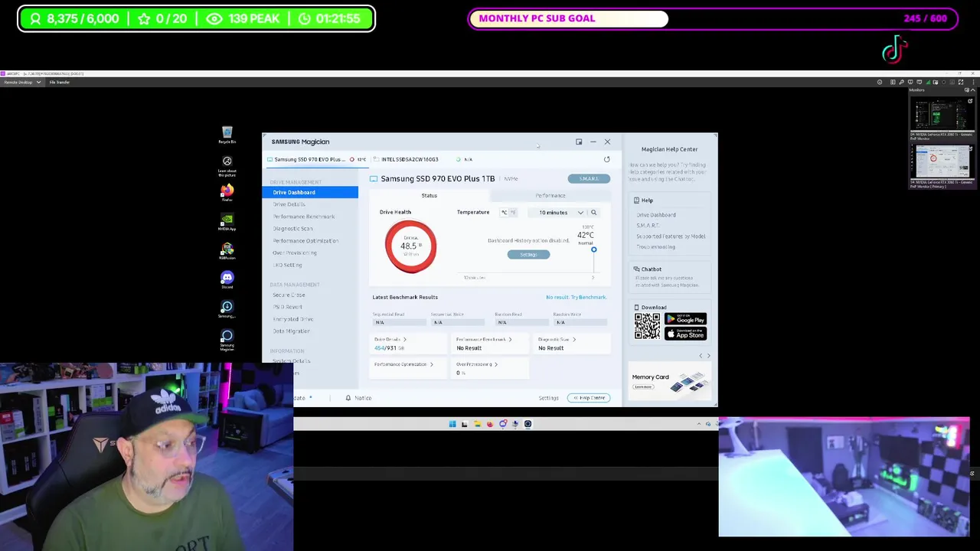Switch to the Performance tab
This screenshot has height=551, width=980.
550,196
